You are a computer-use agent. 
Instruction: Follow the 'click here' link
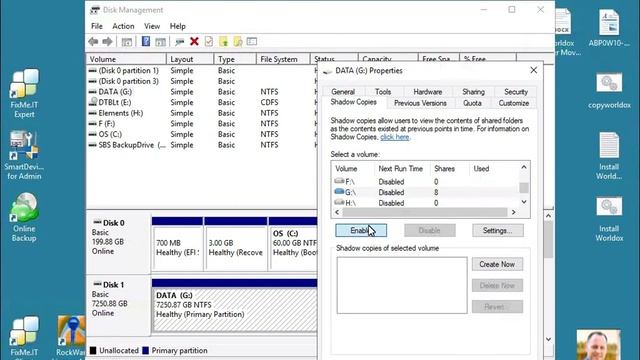point(395,137)
